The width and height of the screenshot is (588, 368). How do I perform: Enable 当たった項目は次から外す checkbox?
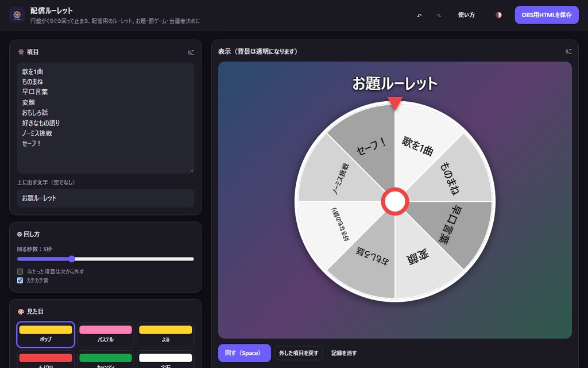click(x=20, y=271)
